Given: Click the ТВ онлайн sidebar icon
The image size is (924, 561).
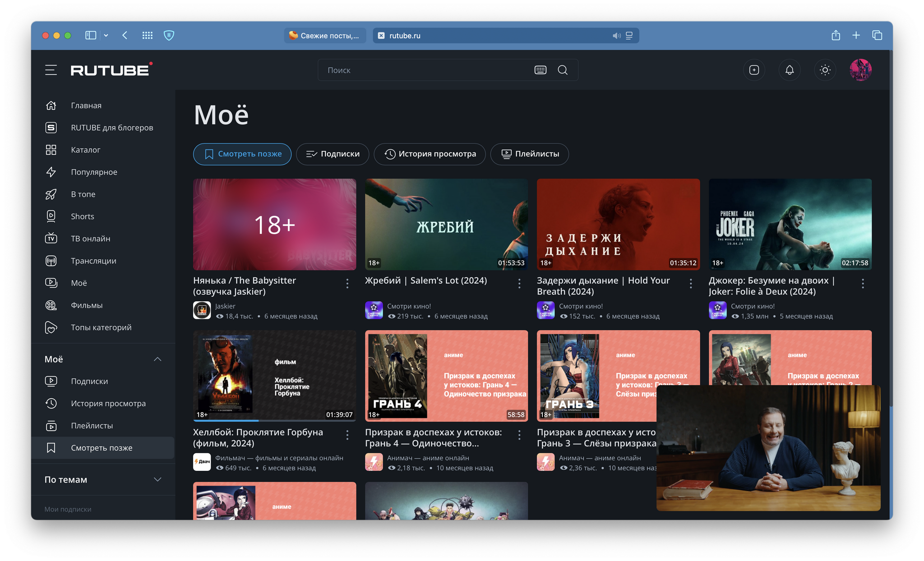Looking at the screenshot, I should (x=51, y=239).
